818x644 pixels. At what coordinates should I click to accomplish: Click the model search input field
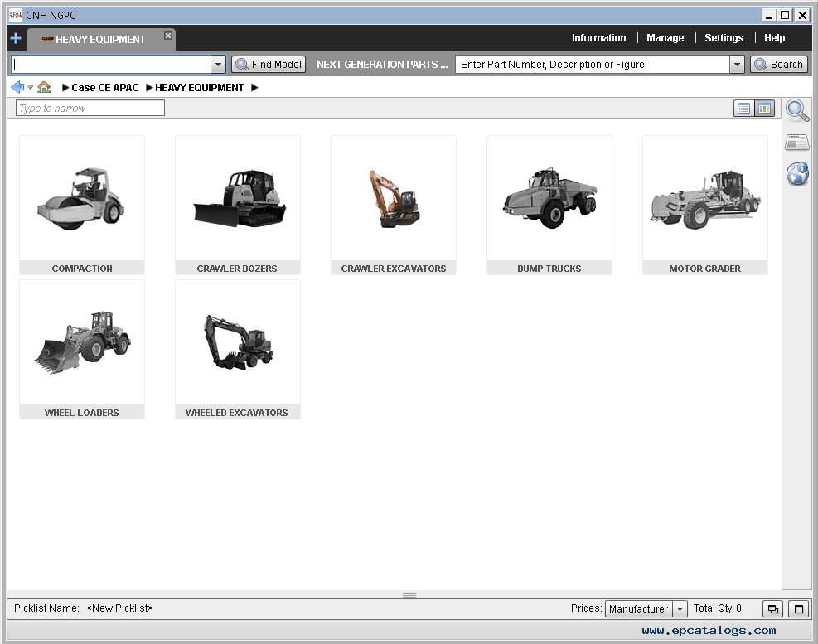pyautogui.click(x=111, y=64)
